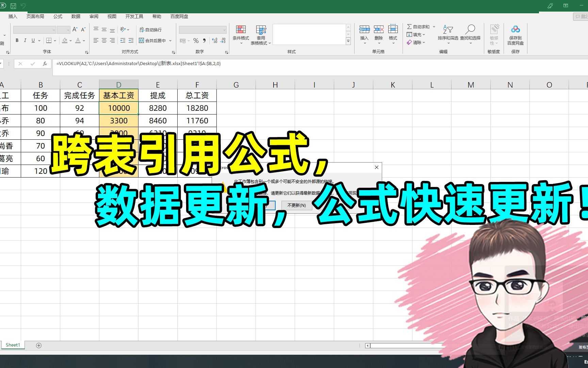Cancel formula entry with X icon
The height and width of the screenshot is (368, 588).
(x=20, y=64)
